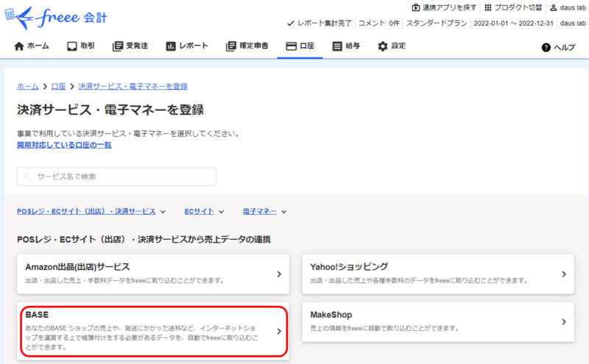The image size is (589, 364).
Task: Click the レポート集計完了 checkmark icon
Action: (x=290, y=24)
